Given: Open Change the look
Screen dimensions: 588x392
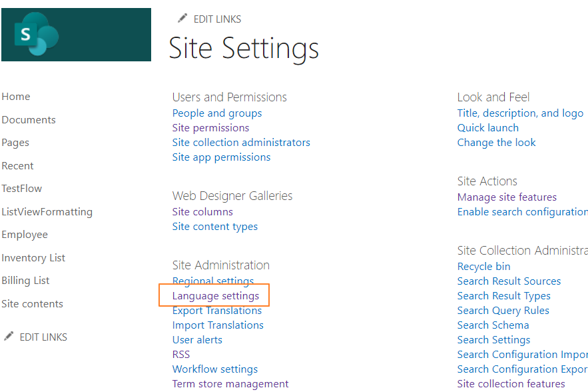Looking at the screenshot, I should click(x=496, y=142).
